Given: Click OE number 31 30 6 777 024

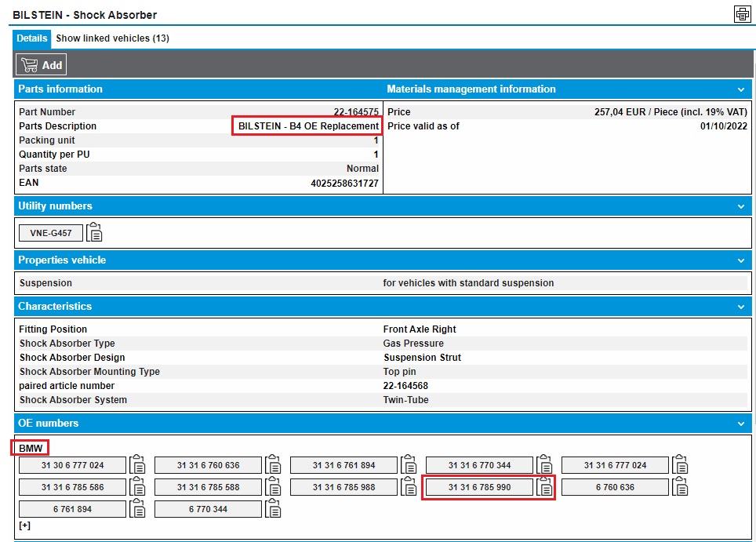Looking at the screenshot, I should (72, 465).
